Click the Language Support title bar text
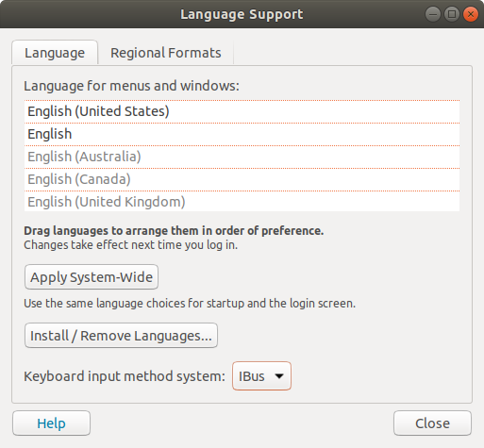This screenshot has height=448, width=484. (x=242, y=14)
